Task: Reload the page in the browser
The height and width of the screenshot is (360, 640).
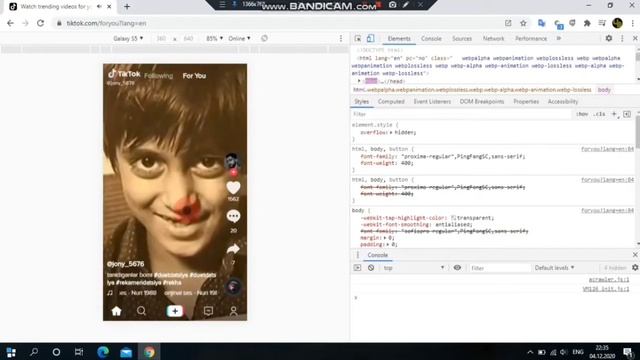Action: (x=40, y=23)
